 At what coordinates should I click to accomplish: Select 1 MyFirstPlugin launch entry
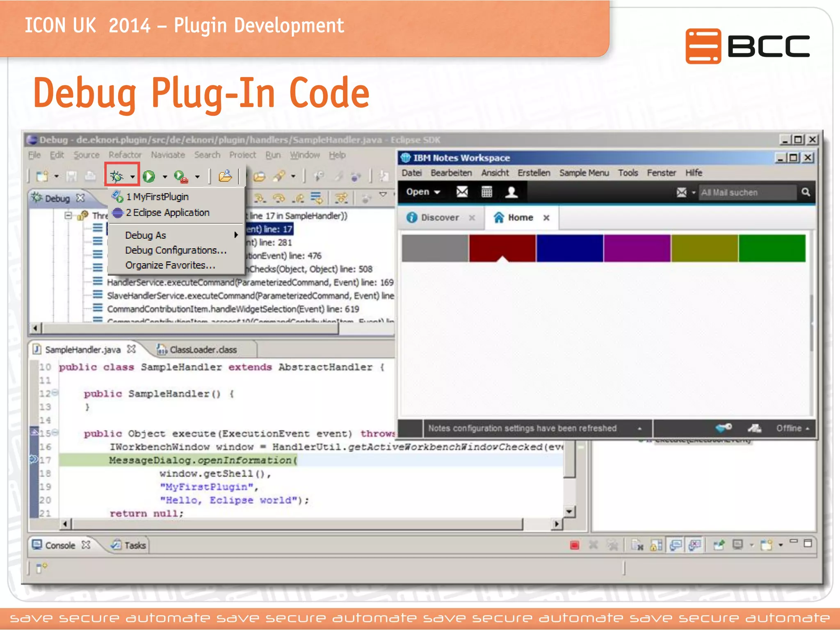coord(157,197)
